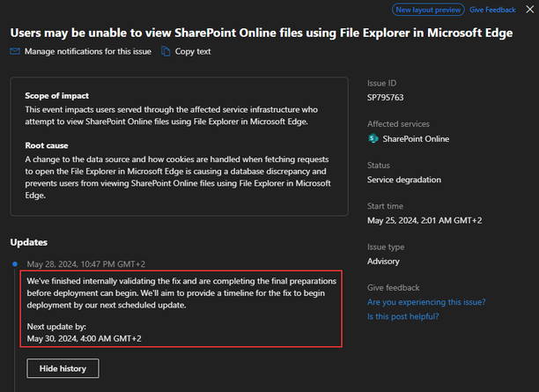Click the Status label
This screenshot has height=392, width=539.
[x=378, y=166]
